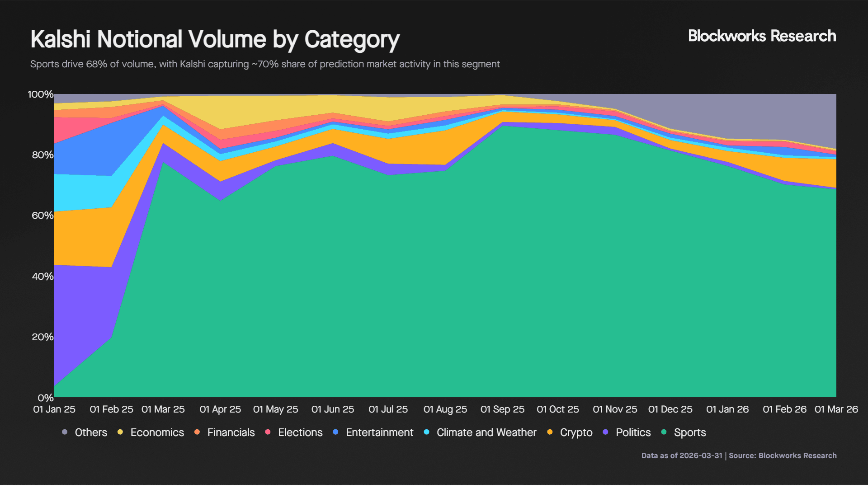Viewport: 868px width, 488px height.
Task: Click the blue Entertainment legend dot
Action: pos(335,432)
